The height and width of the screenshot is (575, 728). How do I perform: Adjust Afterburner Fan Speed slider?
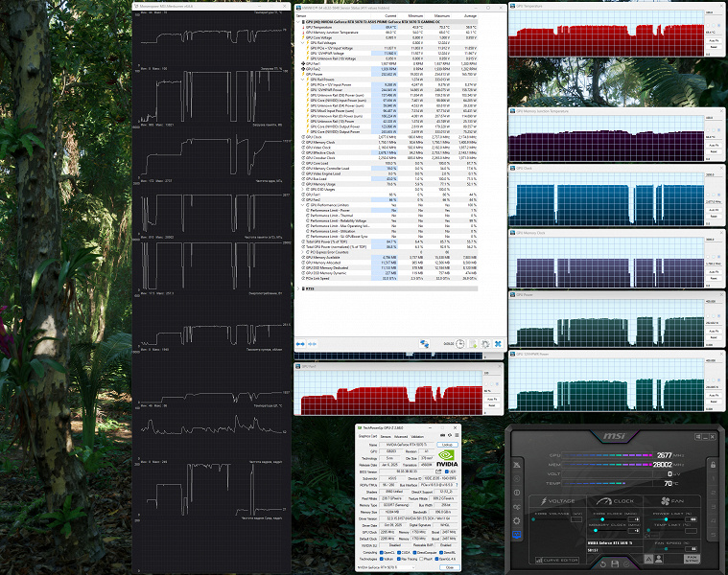click(x=667, y=548)
